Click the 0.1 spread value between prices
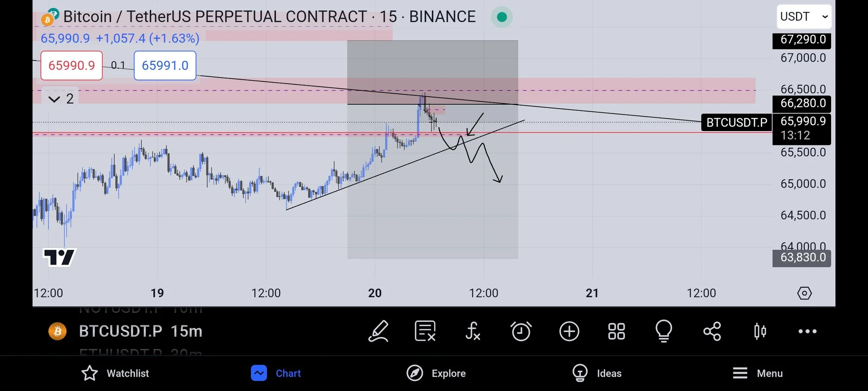The width and height of the screenshot is (868, 391). click(x=118, y=65)
